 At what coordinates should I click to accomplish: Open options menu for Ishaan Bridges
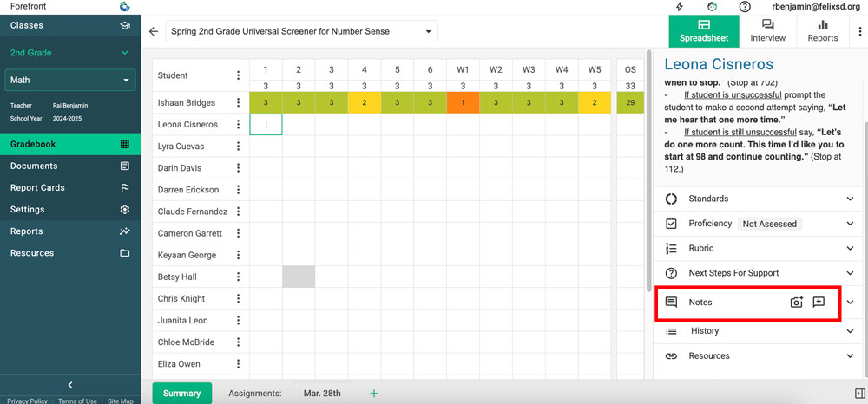pos(239,103)
